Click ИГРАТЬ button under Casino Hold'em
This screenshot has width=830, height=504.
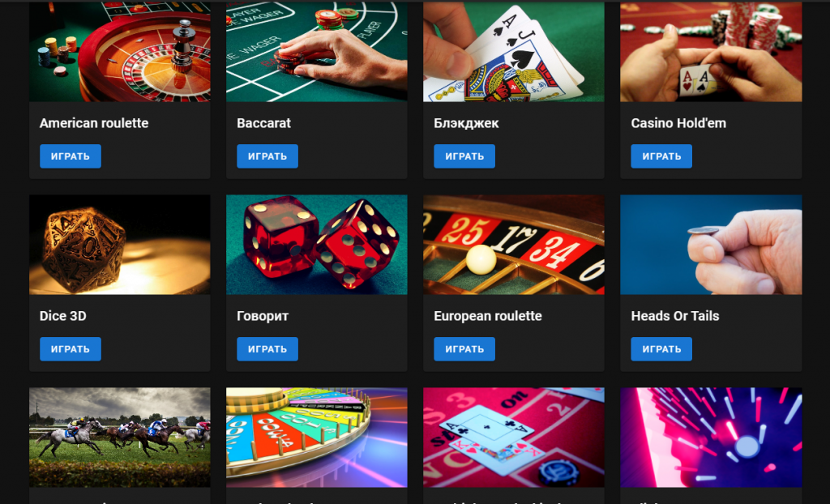(x=661, y=156)
